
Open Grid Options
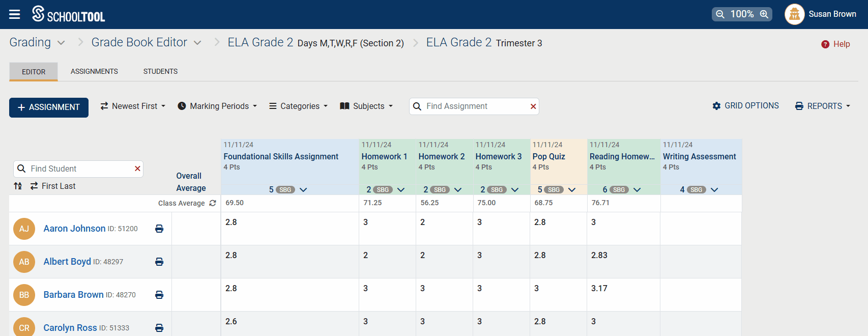click(746, 106)
